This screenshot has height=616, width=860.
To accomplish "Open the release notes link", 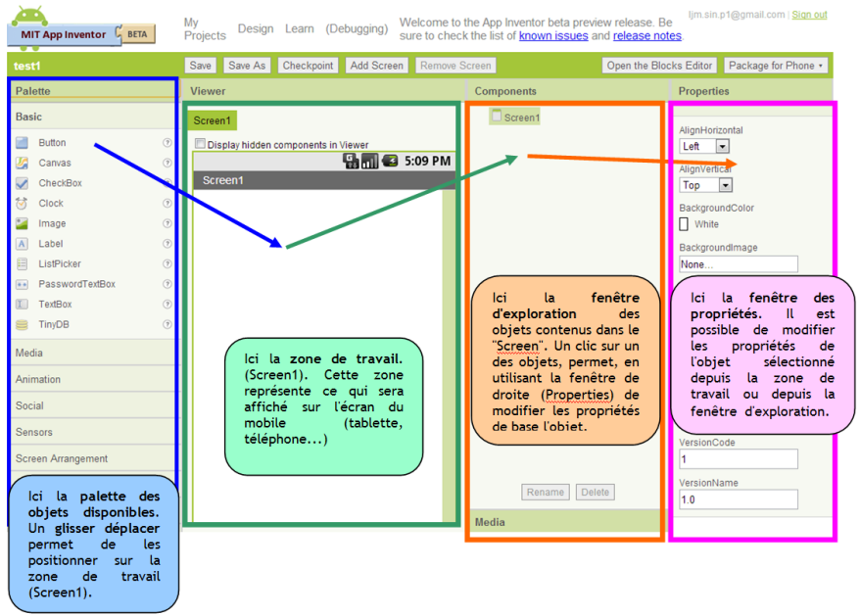I will (x=647, y=36).
